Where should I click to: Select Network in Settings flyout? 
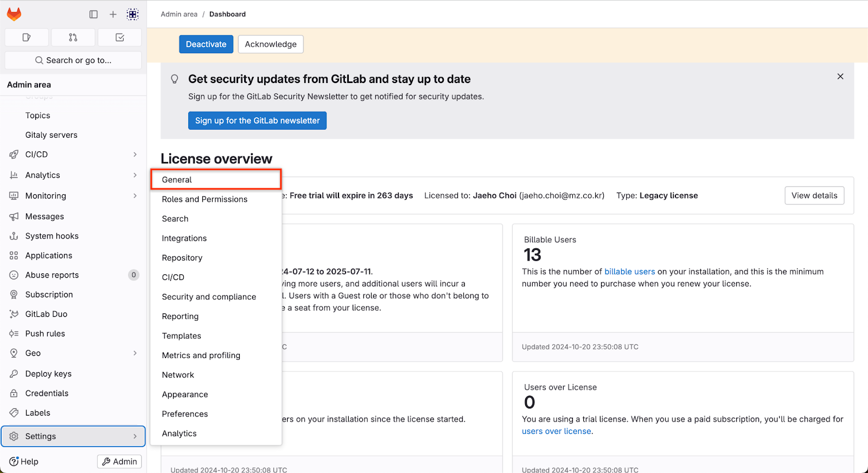click(x=216, y=375)
